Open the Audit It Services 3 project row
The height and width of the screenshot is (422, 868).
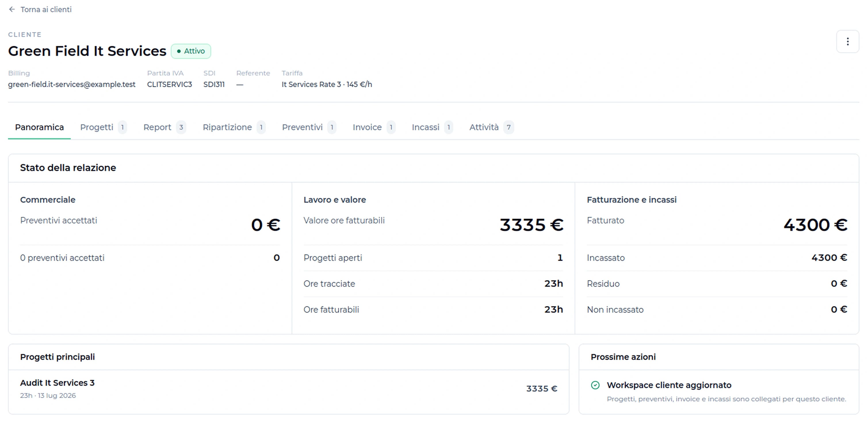click(x=289, y=389)
